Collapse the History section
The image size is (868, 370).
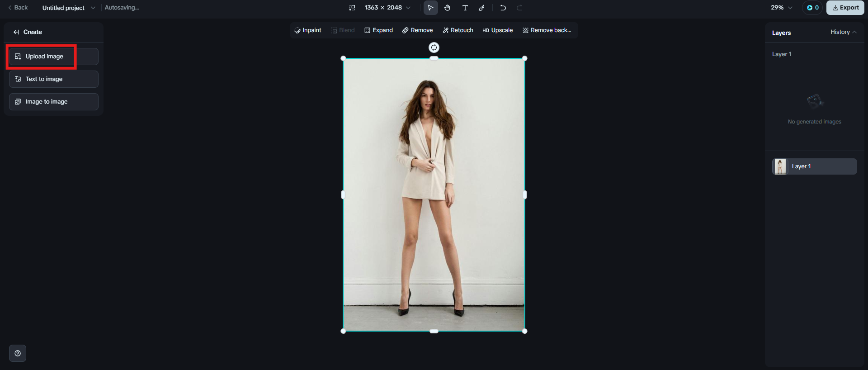[844, 32]
